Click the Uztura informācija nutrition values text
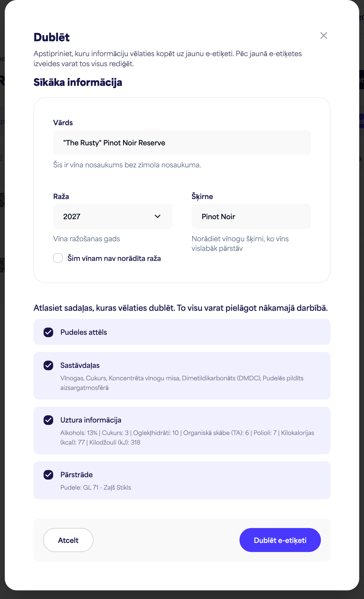The height and width of the screenshot is (599, 364). coord(187,438)
